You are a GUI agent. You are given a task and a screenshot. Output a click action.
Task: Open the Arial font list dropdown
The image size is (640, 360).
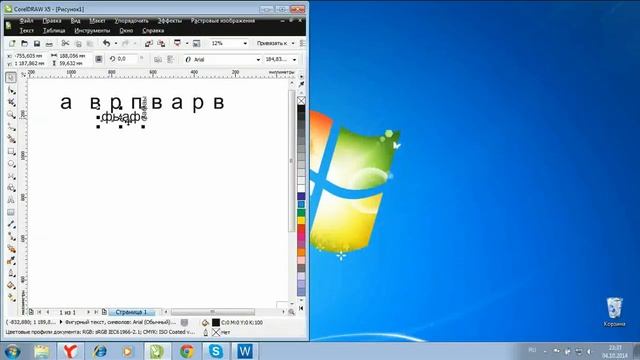coord(258,60)
